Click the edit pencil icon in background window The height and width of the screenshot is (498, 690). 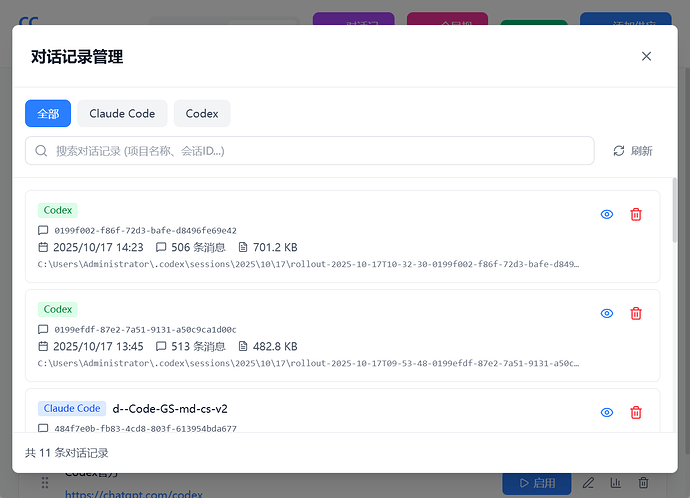[x=588, y=483]
